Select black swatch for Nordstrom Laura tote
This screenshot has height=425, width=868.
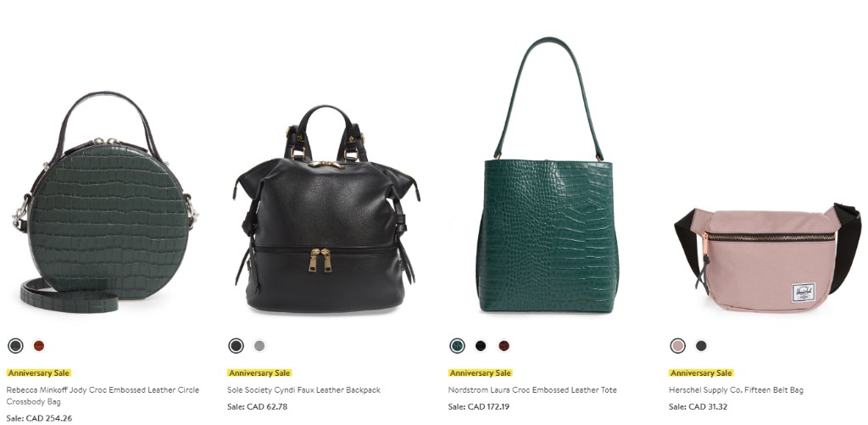(x=481, y=346)
